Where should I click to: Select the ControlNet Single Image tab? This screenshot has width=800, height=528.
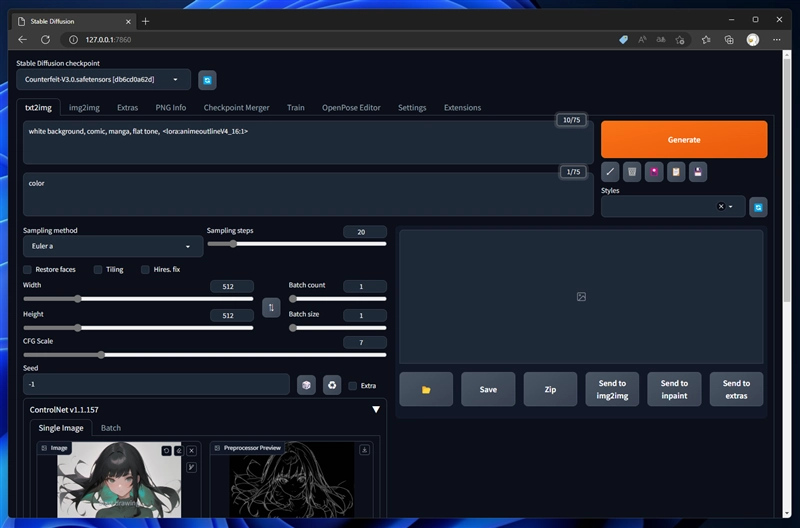coord(61,428)
